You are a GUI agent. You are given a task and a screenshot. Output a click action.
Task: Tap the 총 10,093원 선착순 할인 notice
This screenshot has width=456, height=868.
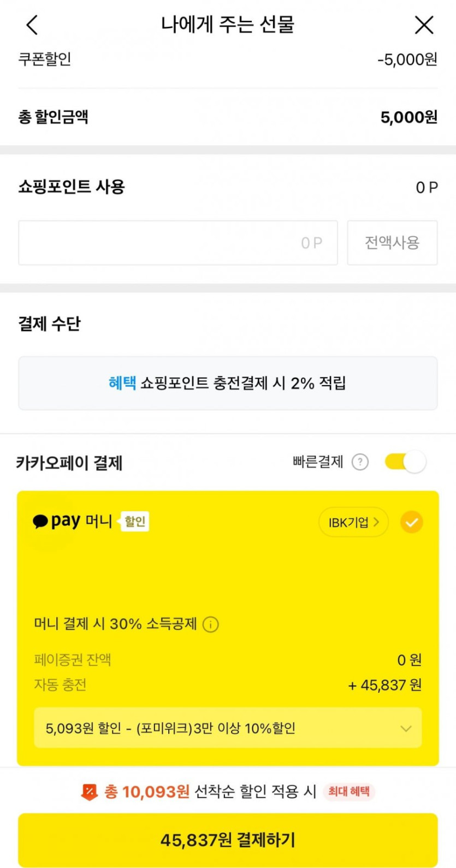(210, 792)
